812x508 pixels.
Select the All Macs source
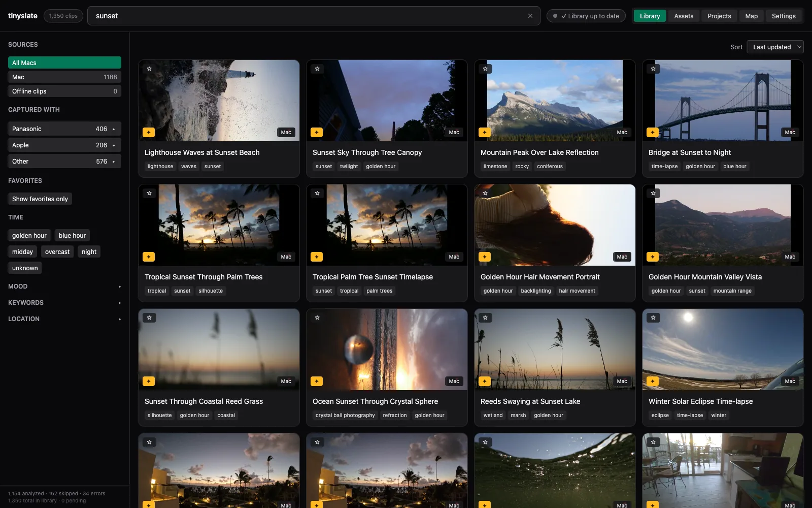(64, 62)
